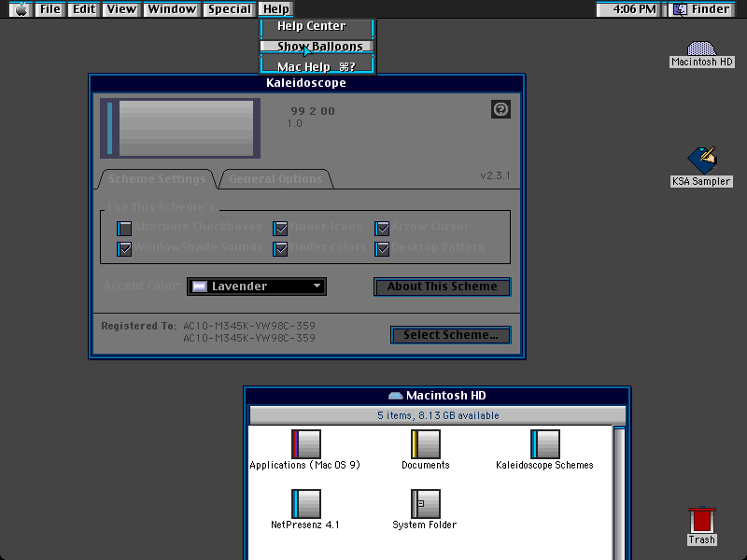The width and height of the screenshot is (747, 560).
Task: Click the Kaleidoscope window title bar
Action: tap(306, 83)
